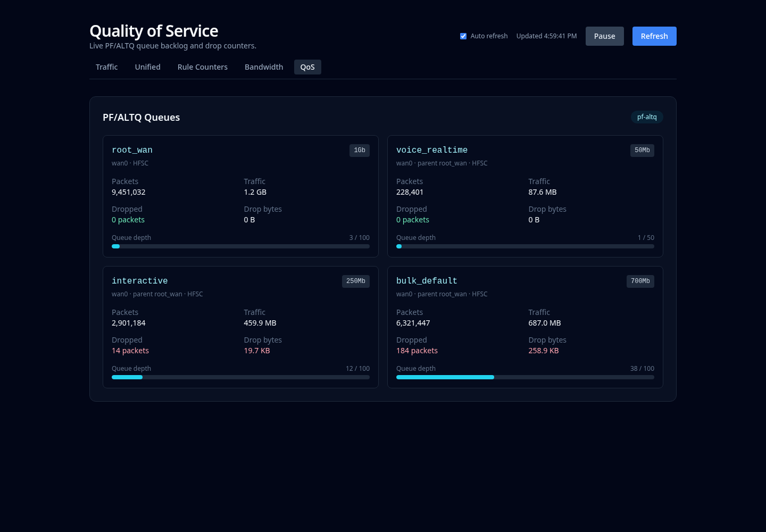This screenshot has height=532, width=766.
Task: Click the 2,901,184 packets value
Action: pos(129,323)
